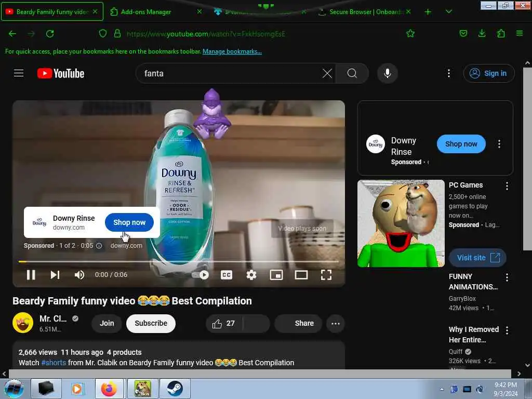Switch to theater mode icon

pyautogui.click(x=301, y=275)
